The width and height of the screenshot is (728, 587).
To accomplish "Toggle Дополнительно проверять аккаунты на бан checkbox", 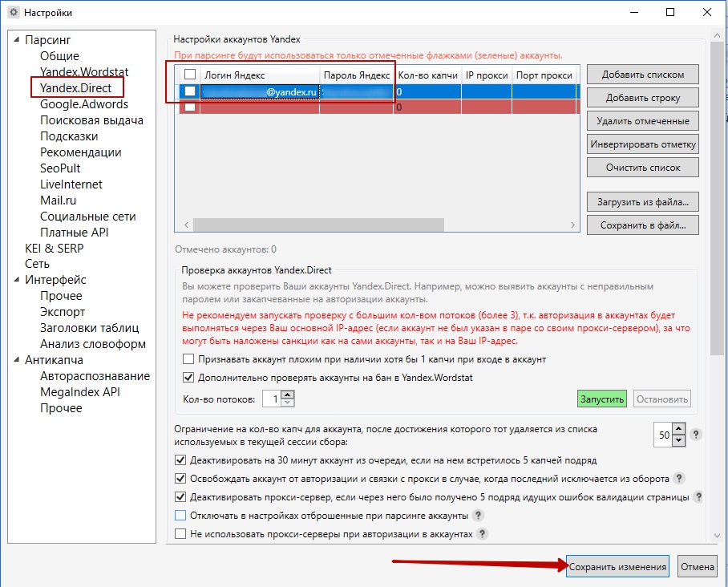I will click(188, 377).
